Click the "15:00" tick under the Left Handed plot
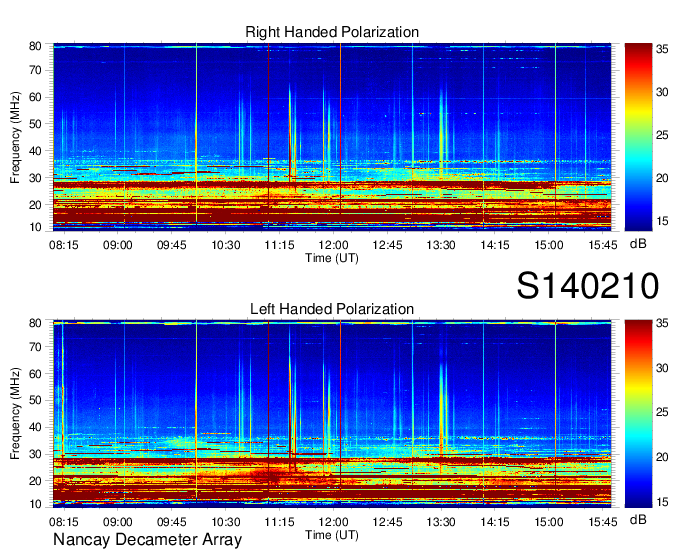This screenshot has height=552, width=680. [x=549, y=521]
